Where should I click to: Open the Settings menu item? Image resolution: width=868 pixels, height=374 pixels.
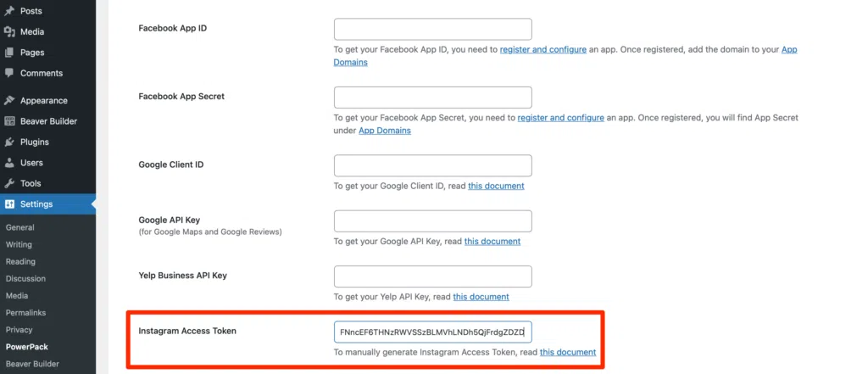click(x=36, y=204)
